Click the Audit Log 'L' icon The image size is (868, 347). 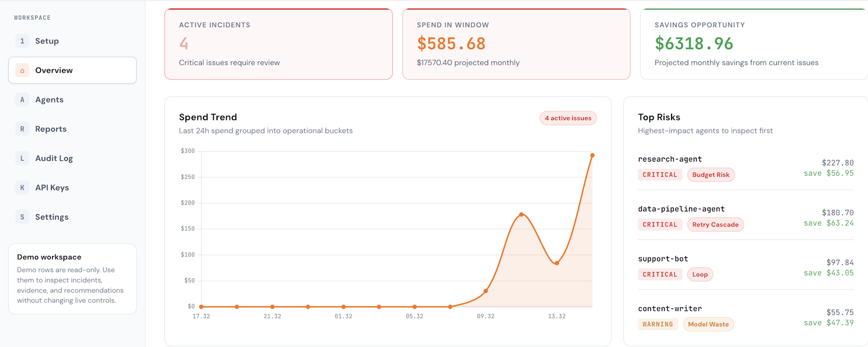click(22, 158)
